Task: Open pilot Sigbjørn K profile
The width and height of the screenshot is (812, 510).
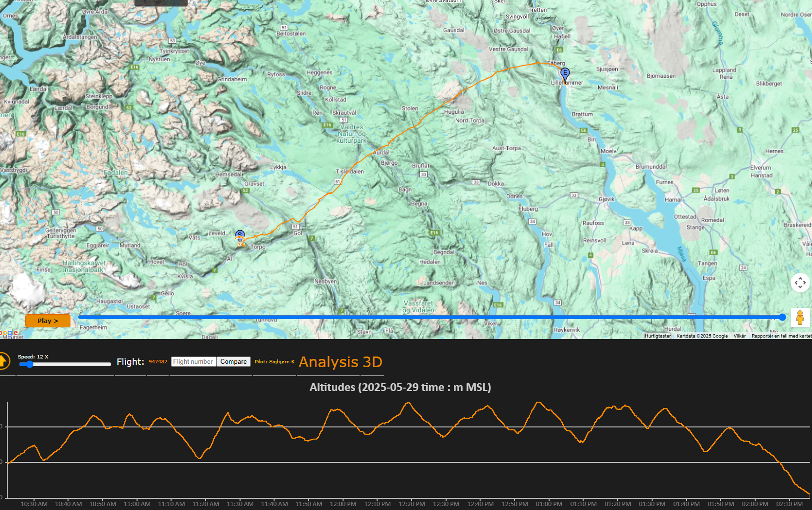Action: point(275,361)
